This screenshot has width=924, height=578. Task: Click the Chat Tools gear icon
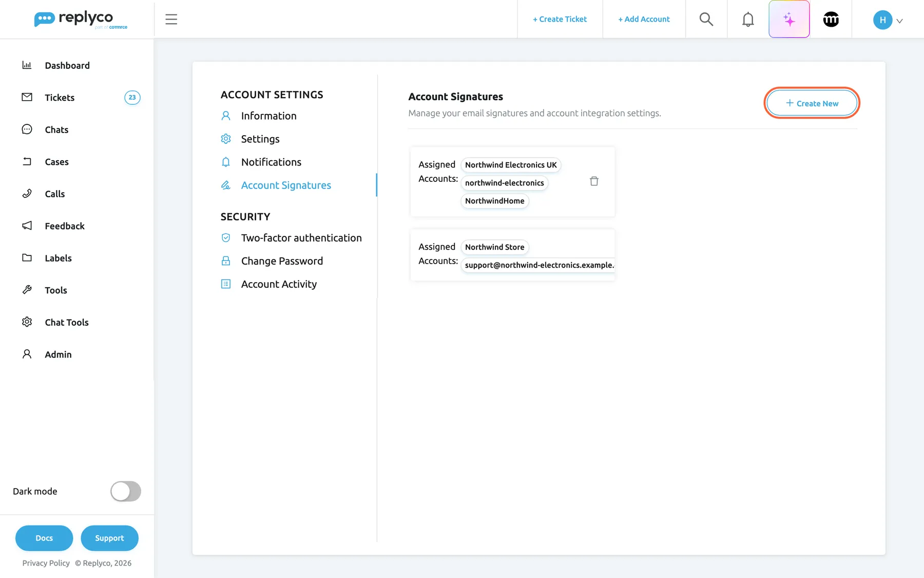pos(27,322)
